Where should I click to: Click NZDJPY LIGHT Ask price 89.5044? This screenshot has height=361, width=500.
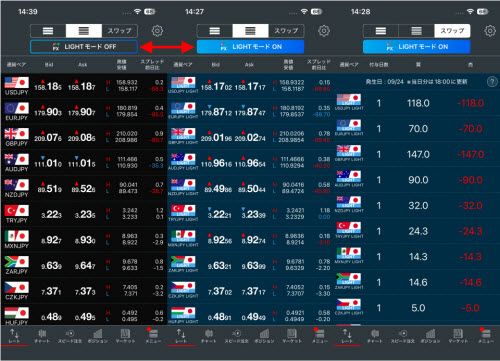point(252,189)
